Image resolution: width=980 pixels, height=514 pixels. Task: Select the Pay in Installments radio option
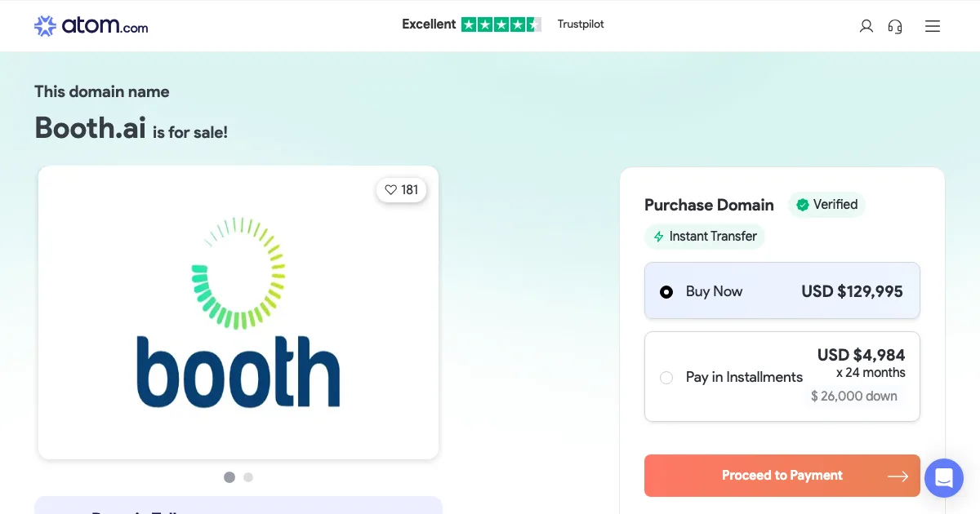(666, 378)
